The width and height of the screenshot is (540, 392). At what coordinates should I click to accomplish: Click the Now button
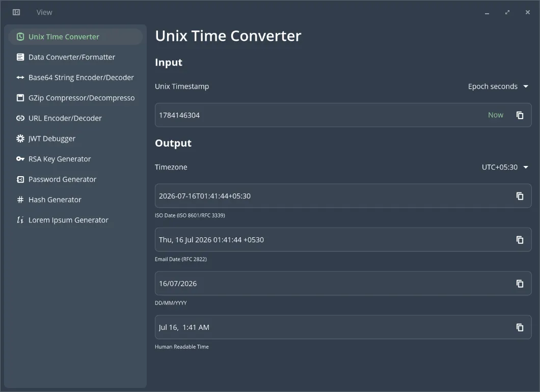(496, 115)
